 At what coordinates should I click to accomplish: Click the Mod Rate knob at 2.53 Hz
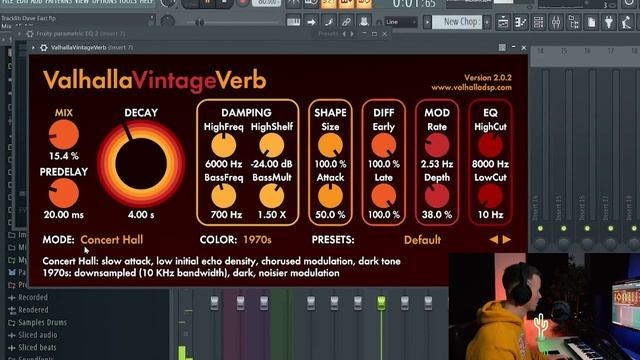pyautogui.click(x=437, y=145)
